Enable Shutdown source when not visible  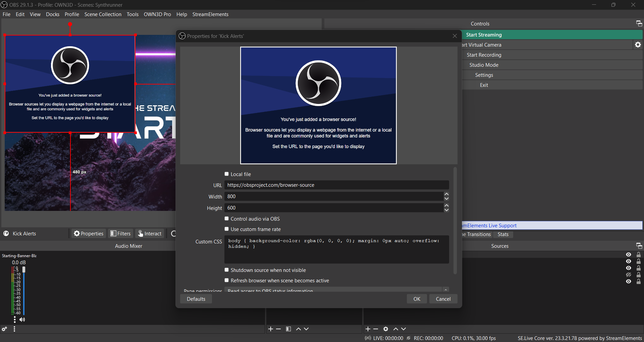(x=227, y=270)
